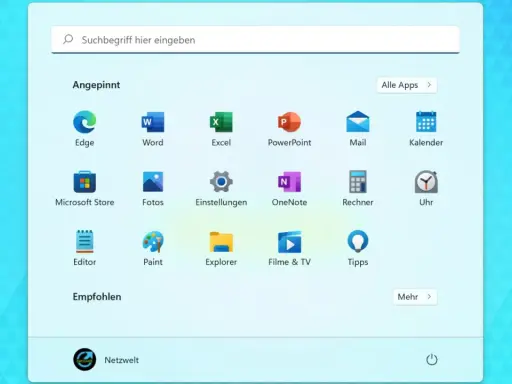The image size is (512, 384).
Task: Click the power button icon
Action: click(432, 360)
